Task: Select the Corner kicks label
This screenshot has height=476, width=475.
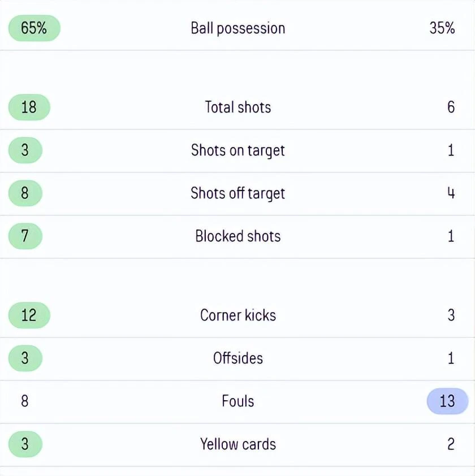Action: click(238, 315)
